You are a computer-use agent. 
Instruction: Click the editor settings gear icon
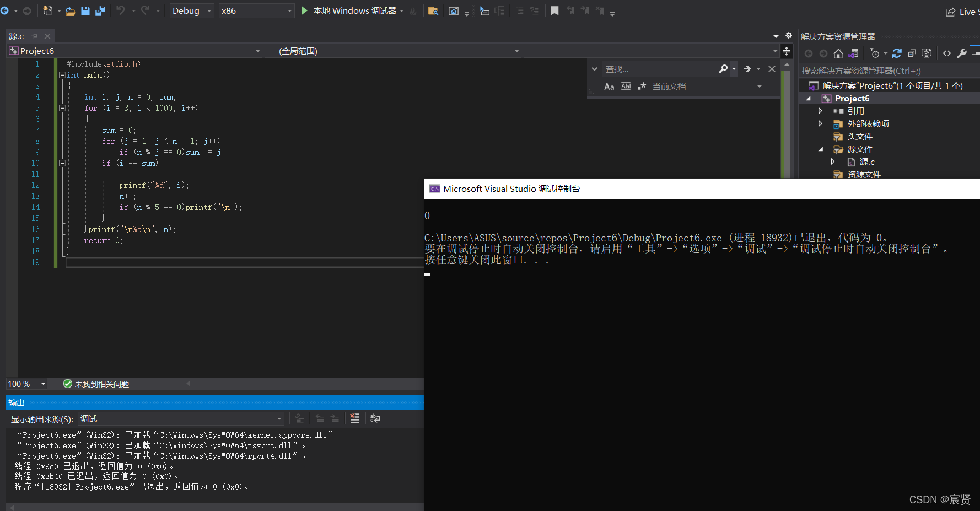pyautogui.click(x=789, y=35)
